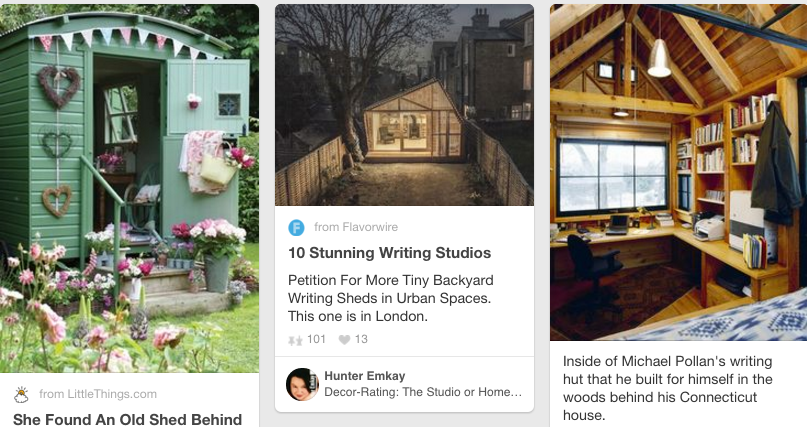The width and height of the screenshot is (807, 427).
Task: Click the Michael Pollan's writing hut description
Action: (x=668, y=388)
